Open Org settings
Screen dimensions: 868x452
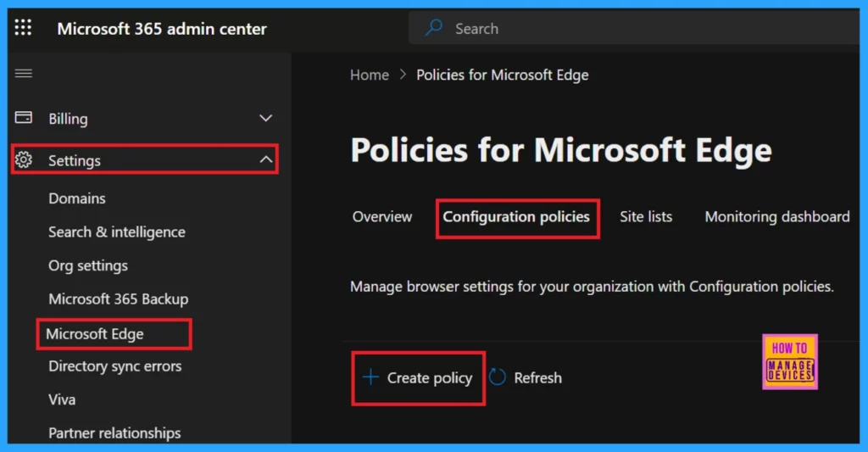click(88, 266)
